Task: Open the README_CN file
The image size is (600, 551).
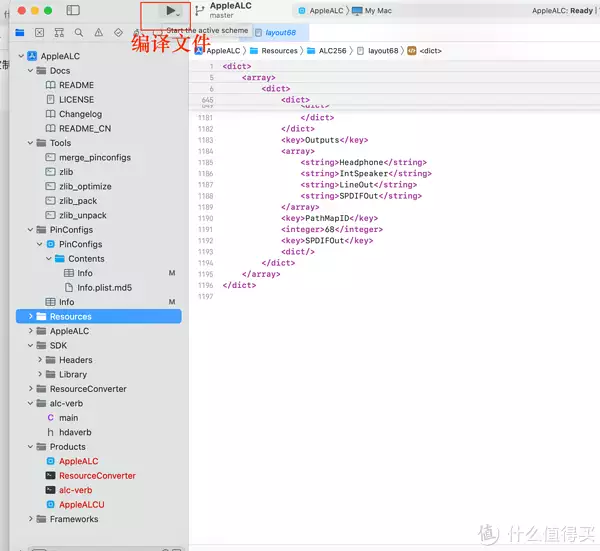Action: pos(85,128)
